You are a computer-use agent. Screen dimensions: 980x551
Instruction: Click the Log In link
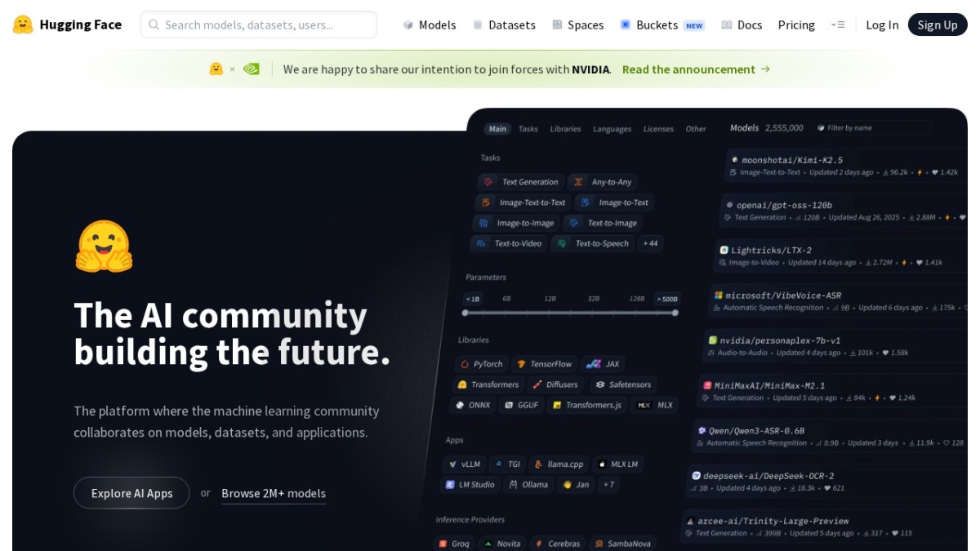click(x=882, y=24)
